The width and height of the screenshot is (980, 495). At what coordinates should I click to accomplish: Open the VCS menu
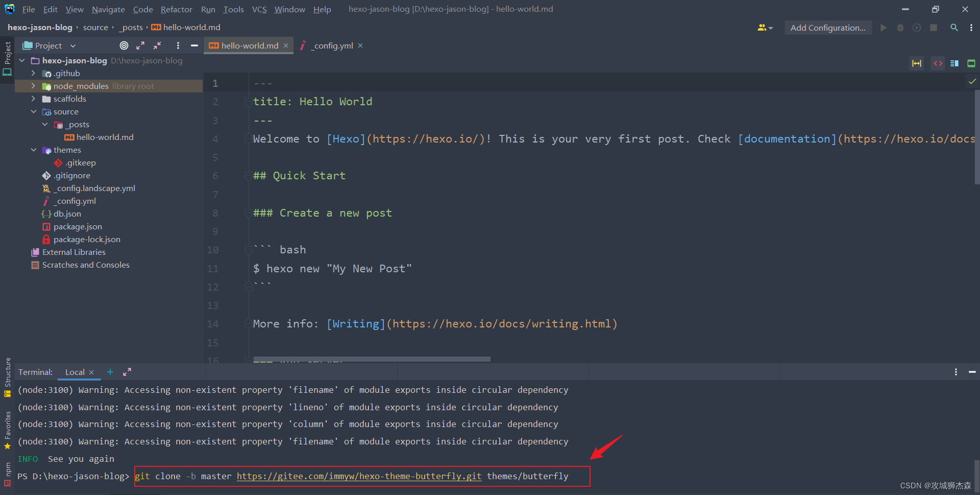(259, 9)
